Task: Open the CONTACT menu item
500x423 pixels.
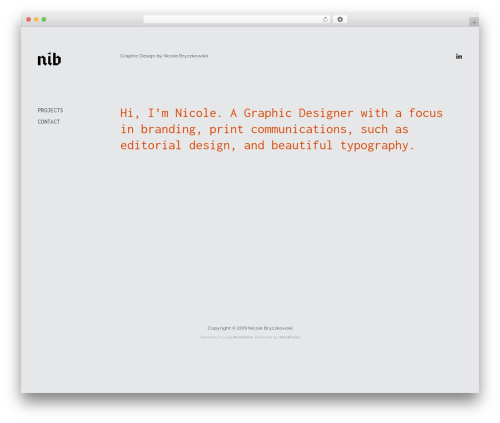Action: pyautogui.click(x=49, y=122)
